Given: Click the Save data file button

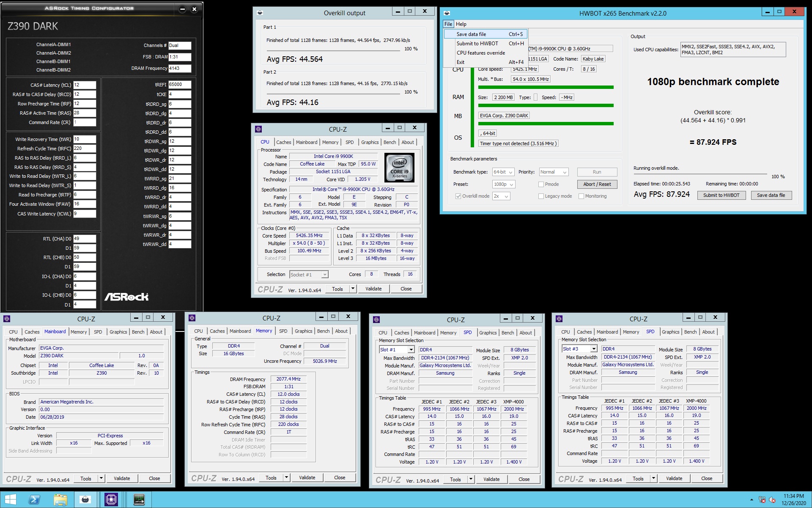Looking at the screenshot, I should point(771,196).
